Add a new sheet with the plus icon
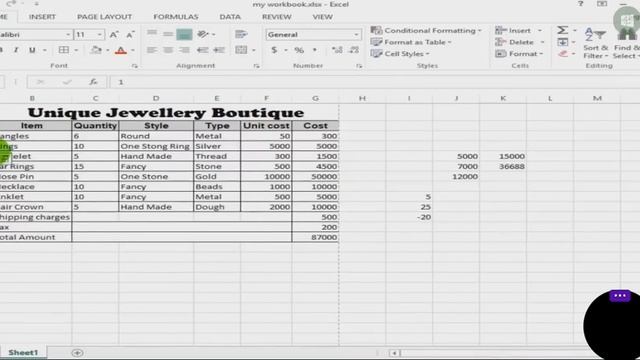The image size is (640, 360). pos(77,353)
